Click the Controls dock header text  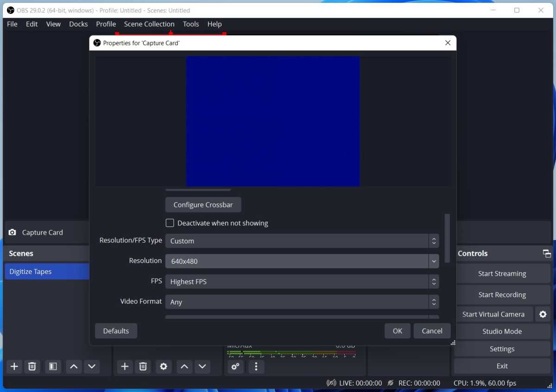pos(473,254)
